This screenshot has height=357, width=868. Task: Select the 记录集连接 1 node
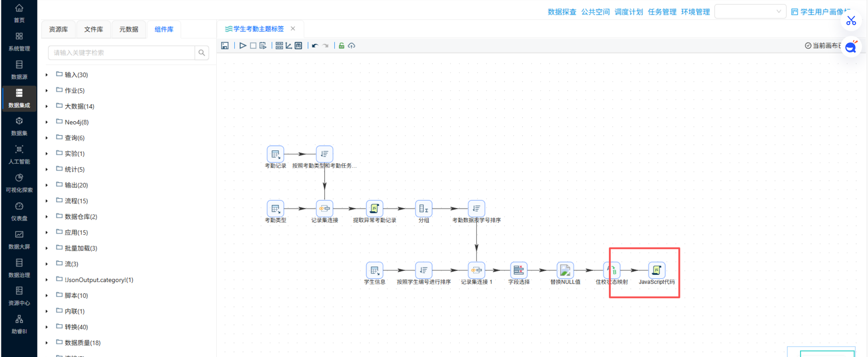(477, 270)
